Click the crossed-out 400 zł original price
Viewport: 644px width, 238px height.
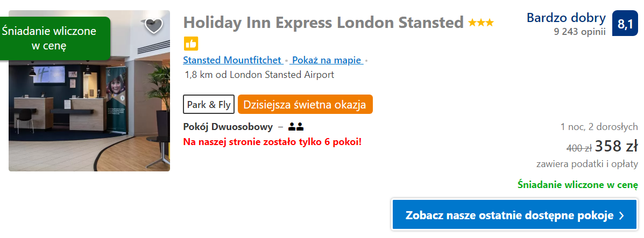pyautogui.click(x=579, y=148)
